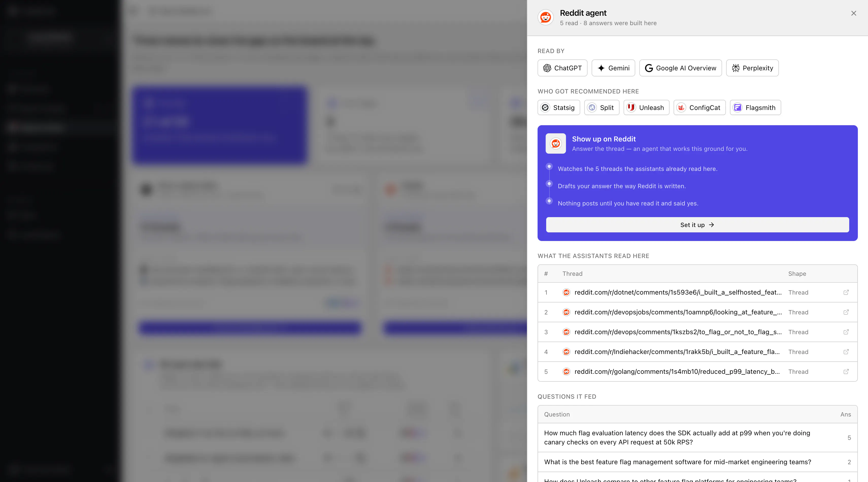Click the Set it up button
The height and width of the screenshot is (482, 868).
click(x=697, y=225)
